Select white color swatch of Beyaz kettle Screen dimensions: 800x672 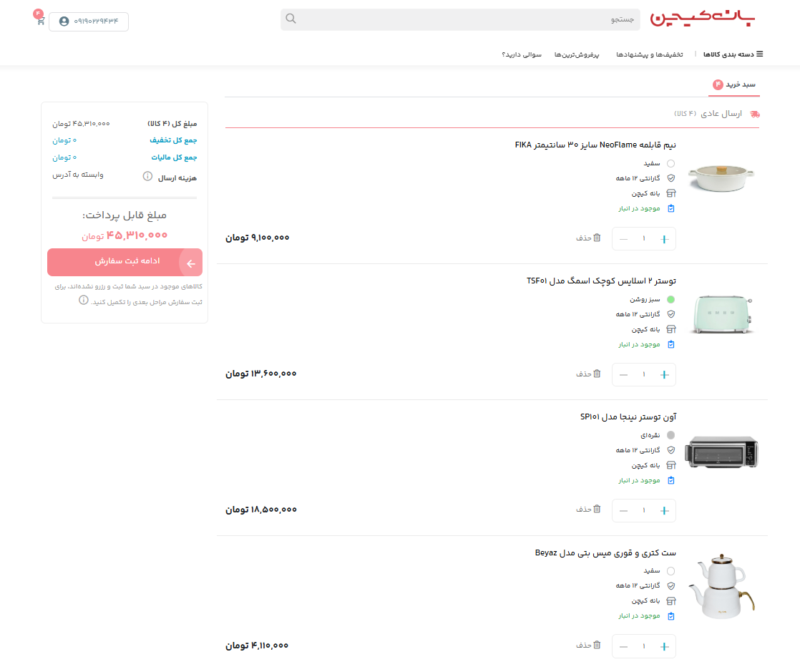(x=671, y=571)
